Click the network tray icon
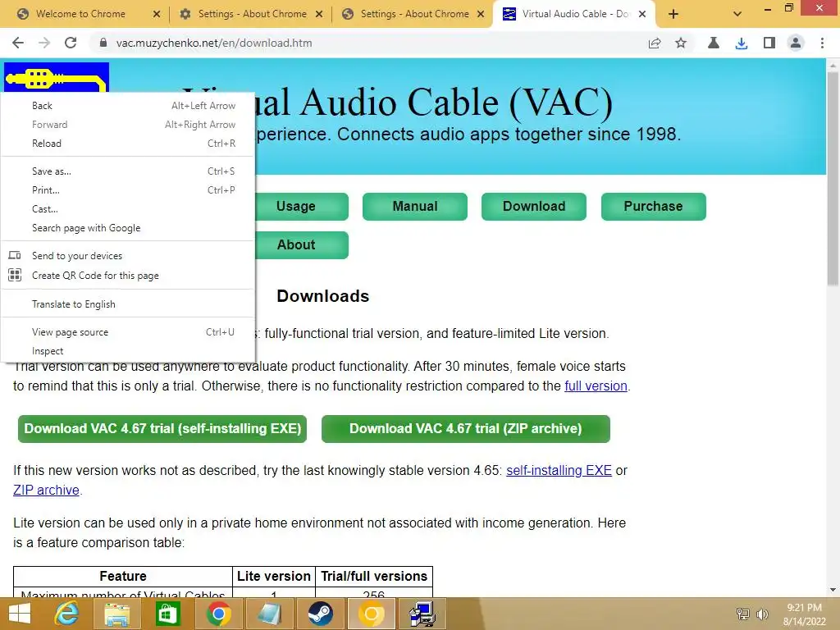This screenshot has width=840, height=630. click(742, 614)
